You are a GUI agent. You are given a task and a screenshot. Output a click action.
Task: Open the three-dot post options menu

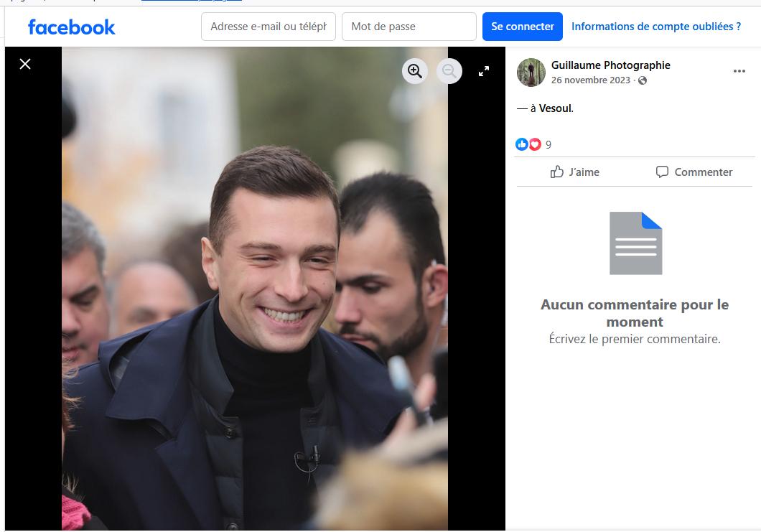click(739, 72)
